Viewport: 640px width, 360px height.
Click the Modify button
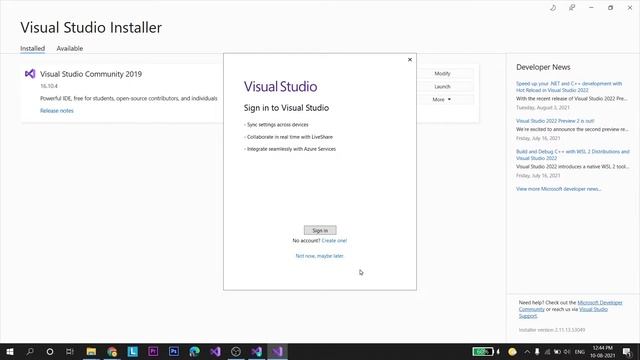pyautogui.click(x=442, y=73)
